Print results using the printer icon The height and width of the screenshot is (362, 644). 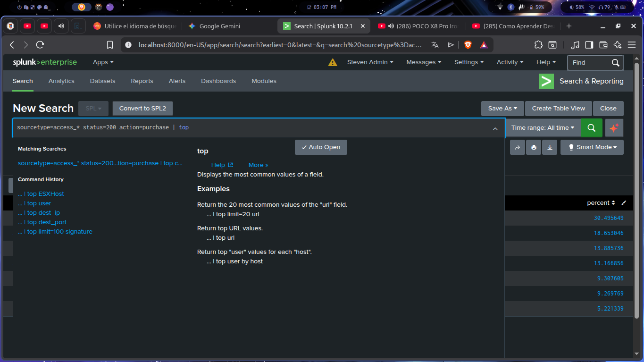(x=534, y=147)
